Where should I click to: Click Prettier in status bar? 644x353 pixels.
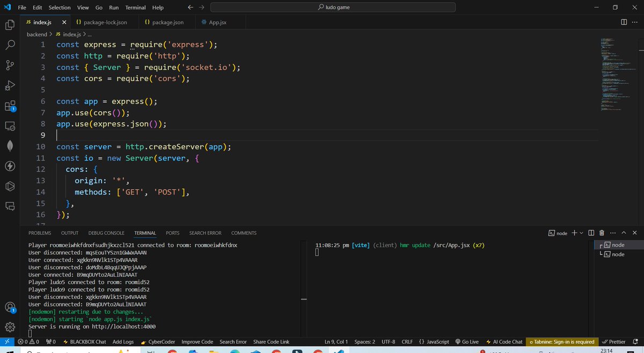(x=613, y=342)
